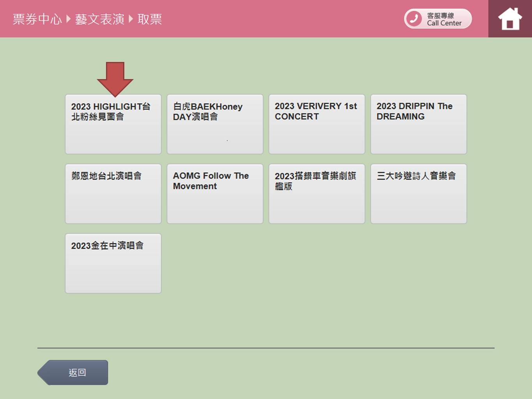This screenshot has width=532, height=399.
Task: Pick 2023 VERIVERY 1st CONCERT
Action: [x=316, y=124]
